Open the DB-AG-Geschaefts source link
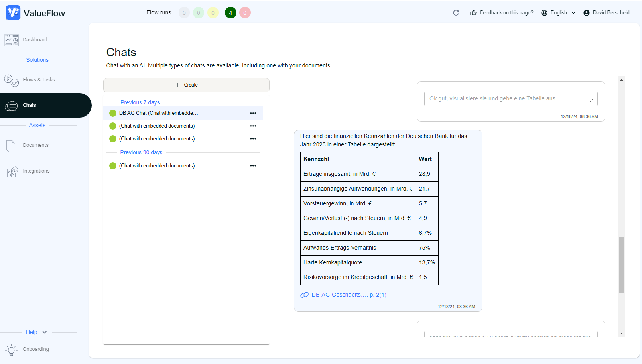The image size is (642, 364). [x=349, y=295]
